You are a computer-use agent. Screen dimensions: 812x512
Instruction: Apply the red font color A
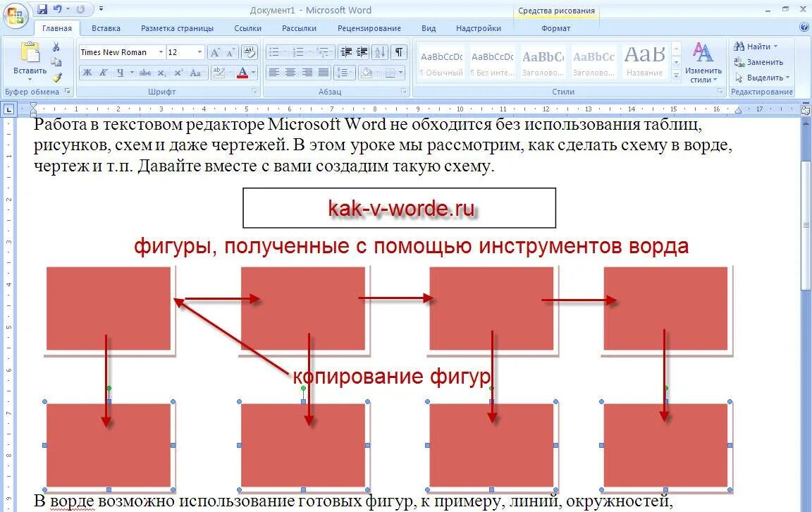[x=242, y=73]
